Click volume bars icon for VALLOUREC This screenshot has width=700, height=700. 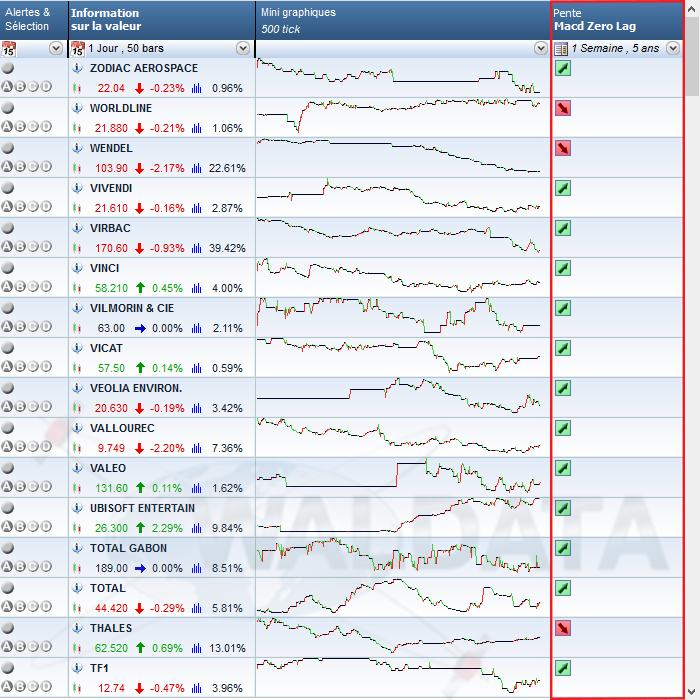[196, 448]
